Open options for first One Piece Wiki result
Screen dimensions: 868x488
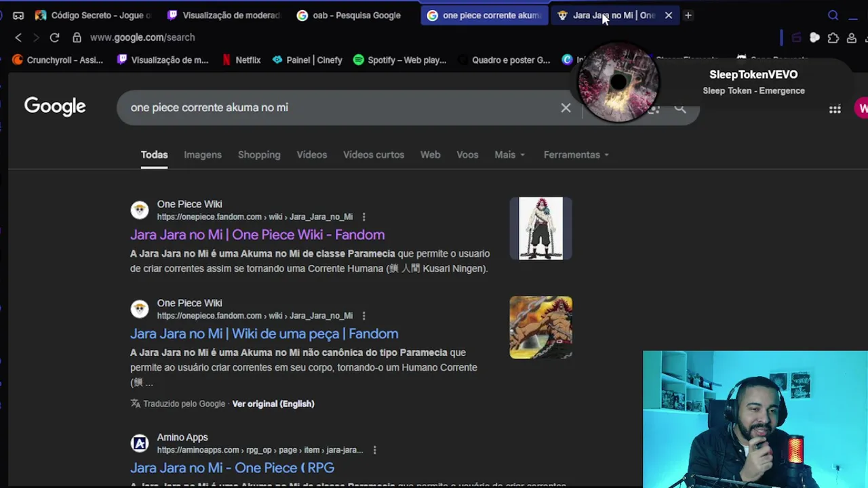click(x=363, y=217)
